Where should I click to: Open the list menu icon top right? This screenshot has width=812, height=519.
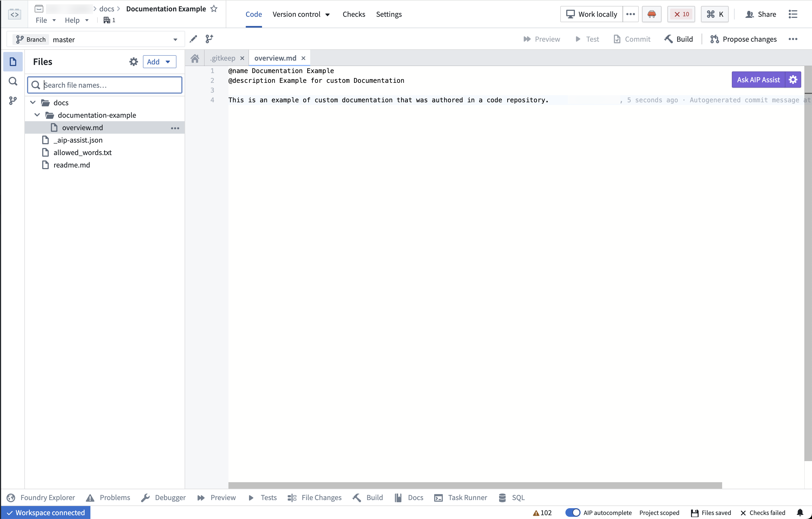(793, 14)
